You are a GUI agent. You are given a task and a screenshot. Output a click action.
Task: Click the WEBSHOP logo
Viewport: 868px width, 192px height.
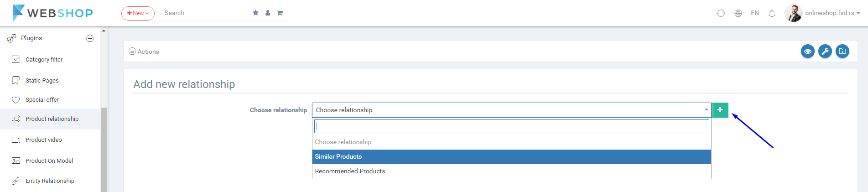point(53,13)
